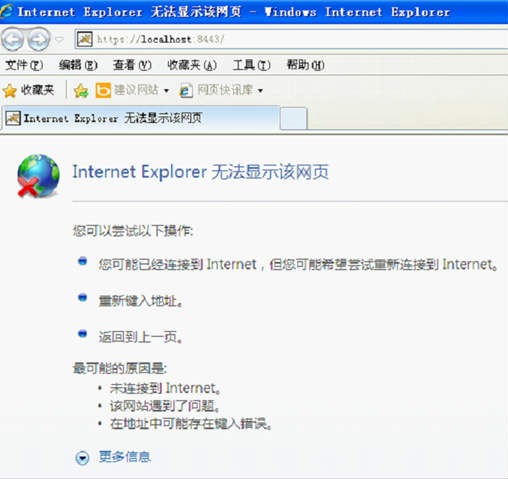This screenshot has width=508, height=479.
Task: Open the 帮助(H) menu
Action: pos(306,65)
